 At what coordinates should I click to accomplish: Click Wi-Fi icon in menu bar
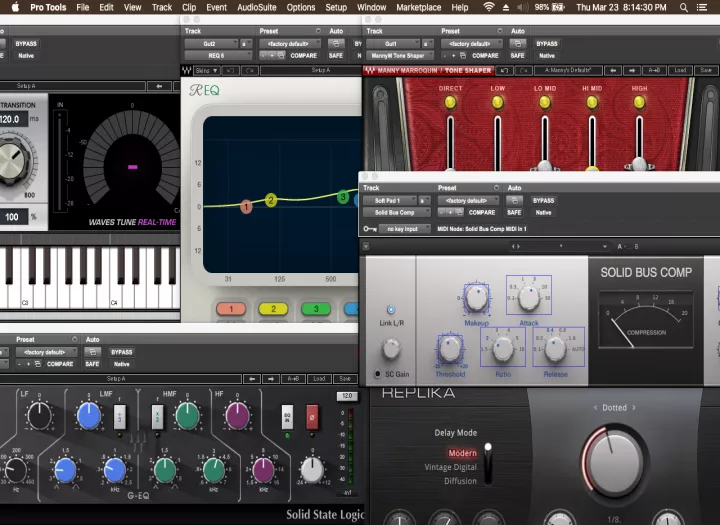coord(489,7)
